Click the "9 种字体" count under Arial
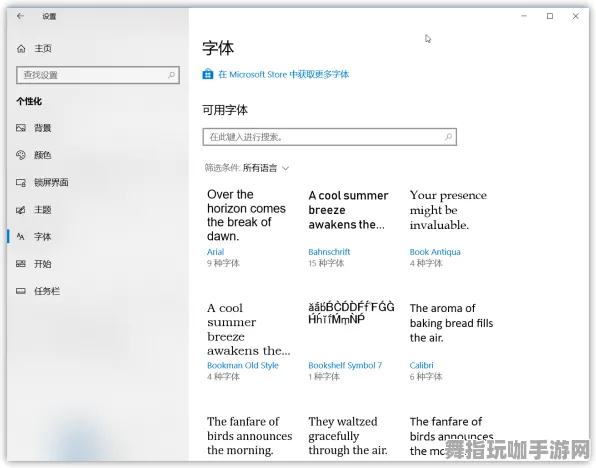Screen dimensions: 596x468 click(x=224, y=263)
